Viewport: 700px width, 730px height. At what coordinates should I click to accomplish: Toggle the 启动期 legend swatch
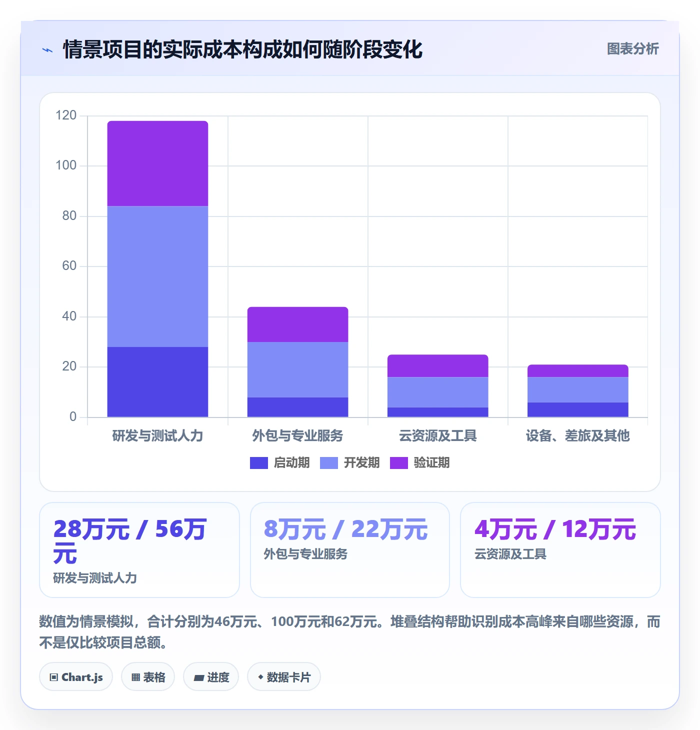(258, 463)
